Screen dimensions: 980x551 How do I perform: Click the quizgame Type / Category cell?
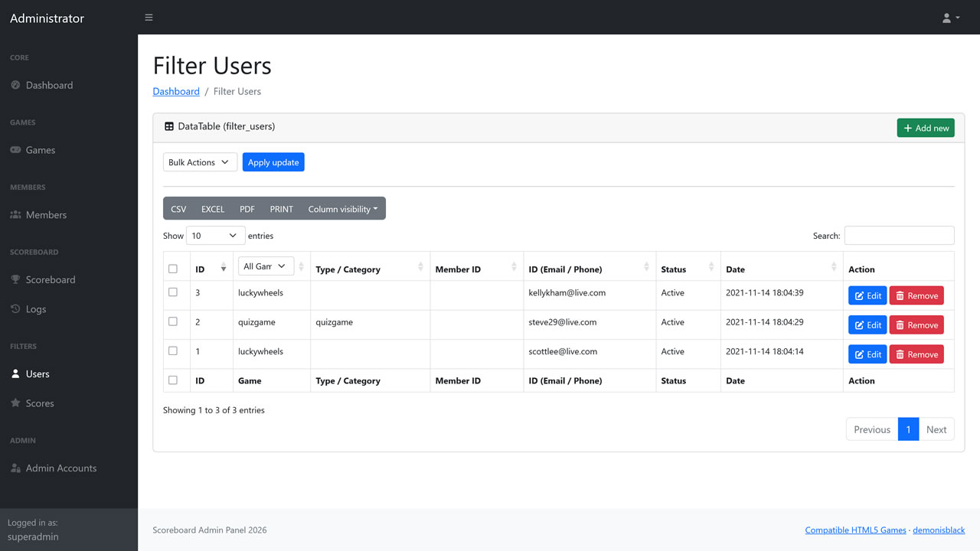[x=370, y=324]
